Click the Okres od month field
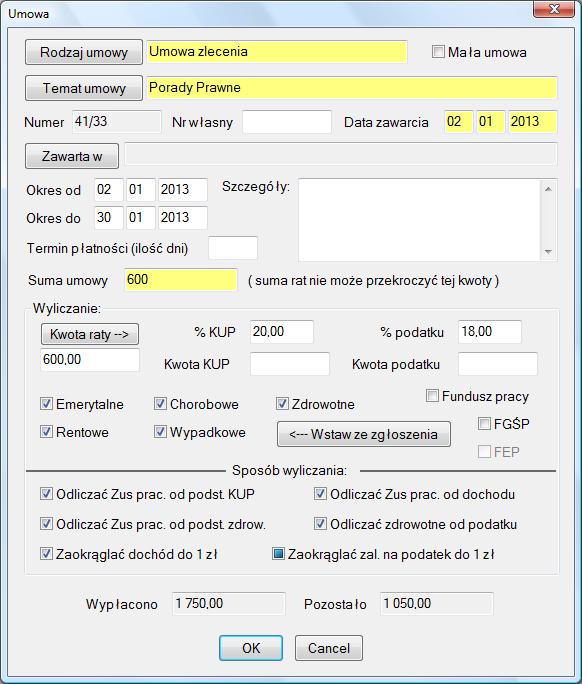582x684 pixels. point(141,190)
